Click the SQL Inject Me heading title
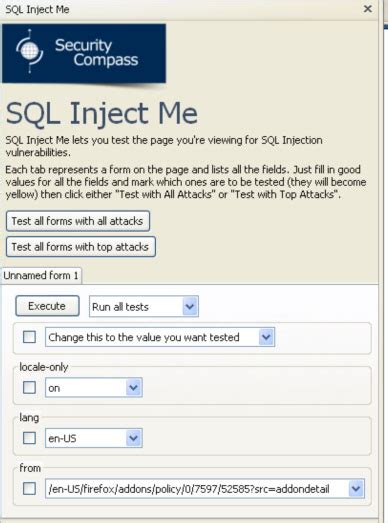 102,113
